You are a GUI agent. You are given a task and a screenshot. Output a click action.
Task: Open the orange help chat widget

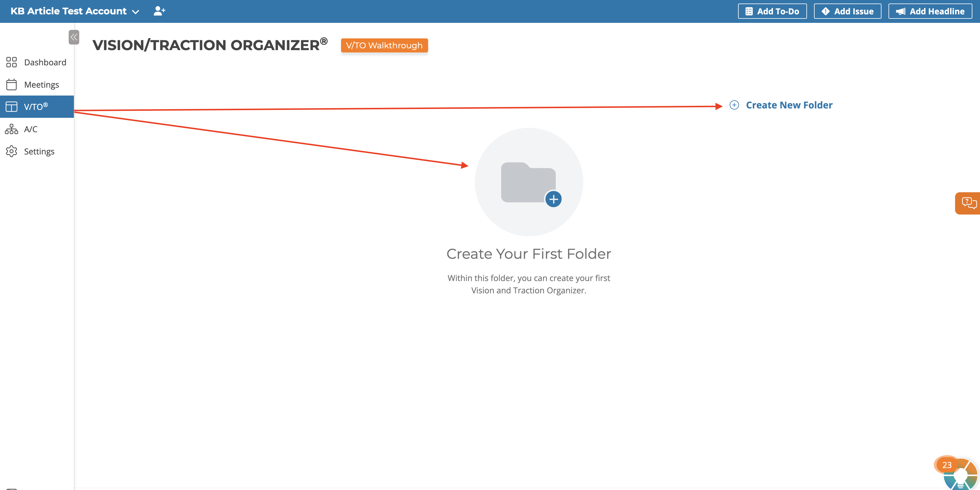pyautogui.click(x=968, y=203)
